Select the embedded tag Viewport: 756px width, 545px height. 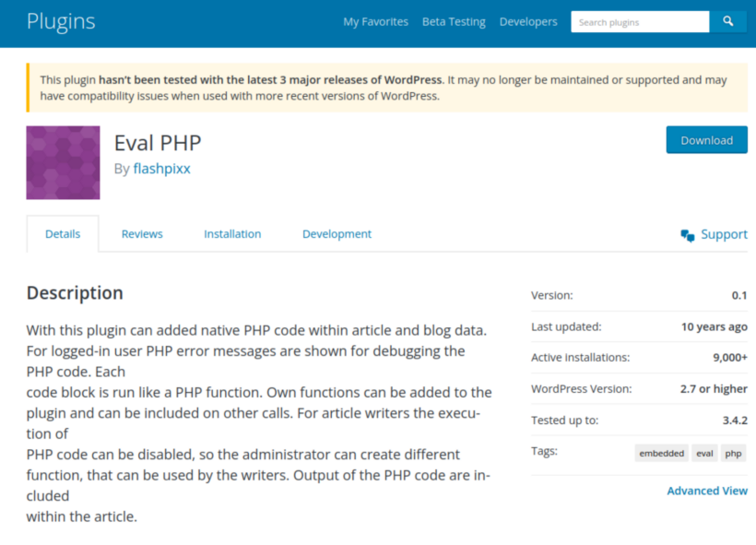point(660,453)
